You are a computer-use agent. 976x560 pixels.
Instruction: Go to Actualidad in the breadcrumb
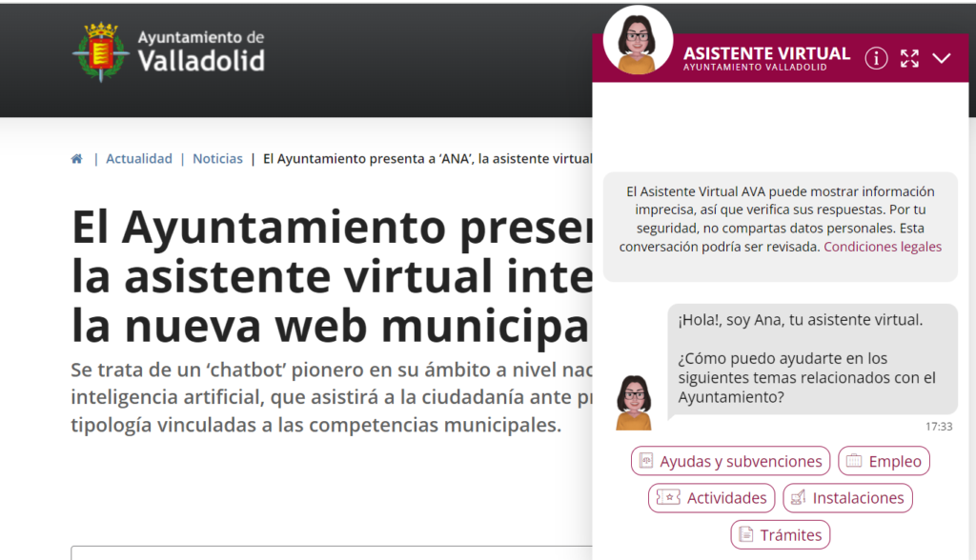(x=139, y=159)
